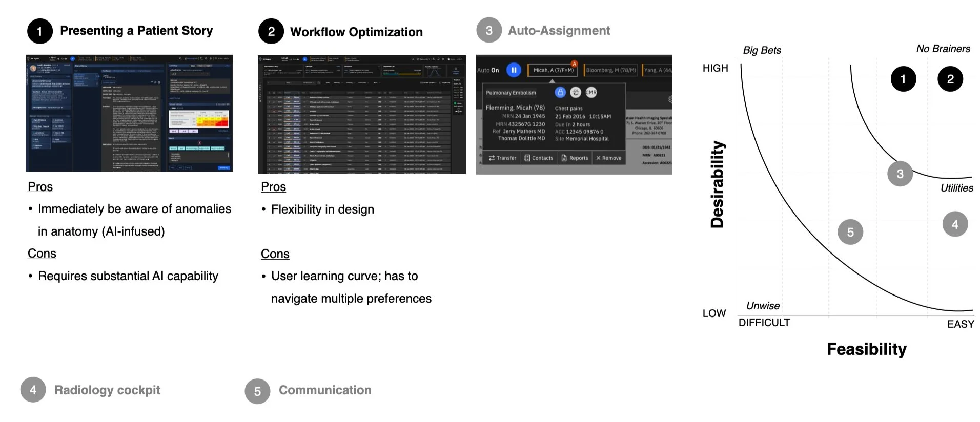Click patient name Flemming, Micah (78)

point(515,108)
